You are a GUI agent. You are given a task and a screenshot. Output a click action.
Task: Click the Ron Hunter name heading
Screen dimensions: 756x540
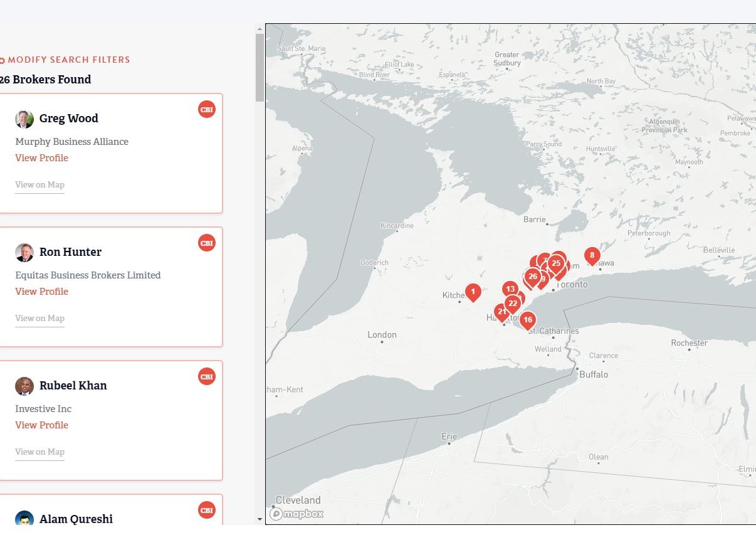click(x=70, y=252)
